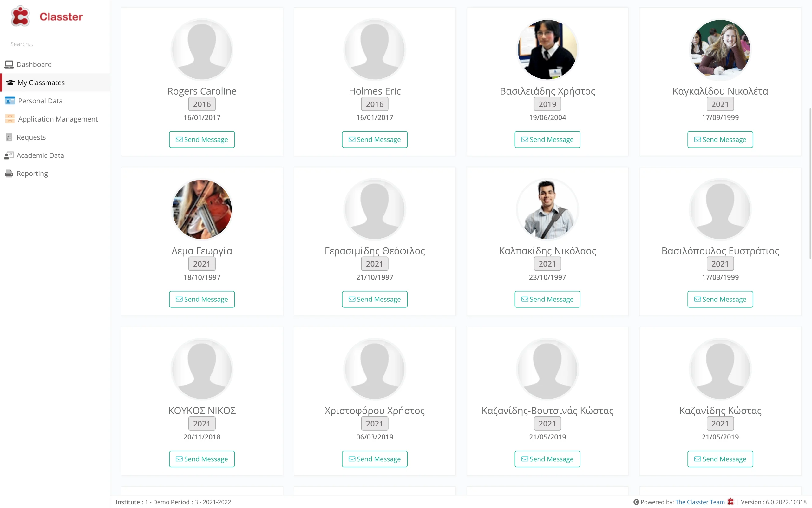Send Message to Καζανίδης Κώστας

[x=720, y=459]
